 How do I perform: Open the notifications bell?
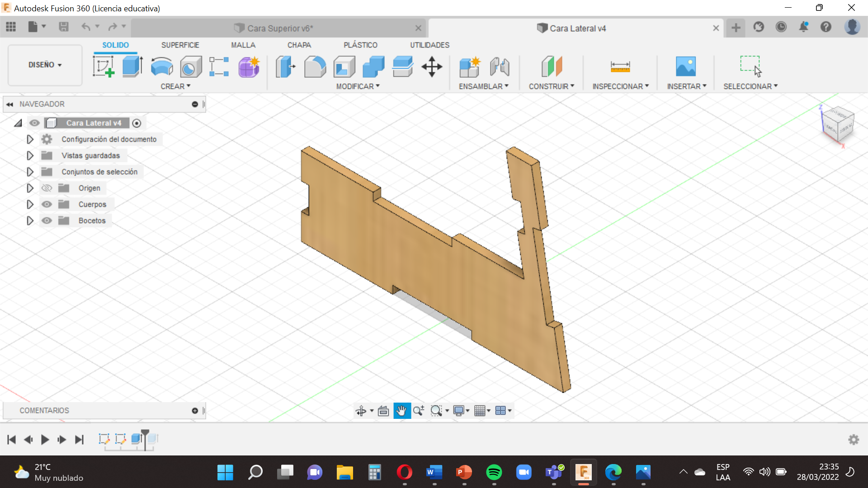tap(803, 27)
